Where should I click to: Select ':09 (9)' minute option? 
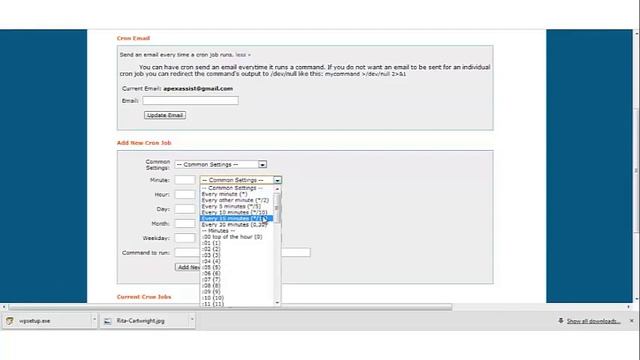click(x=211, y=292)
